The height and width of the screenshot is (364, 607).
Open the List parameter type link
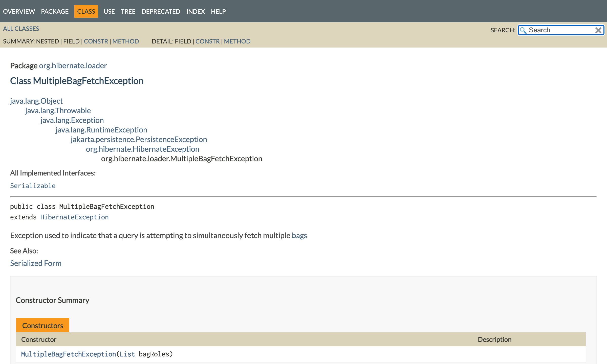[127, 354]
